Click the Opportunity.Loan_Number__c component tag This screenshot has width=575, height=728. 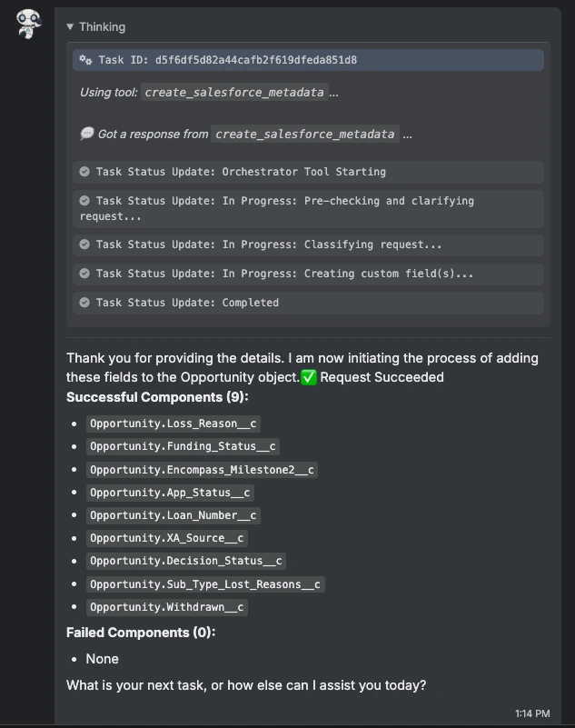pyautogui.click(x=173, y=515)
